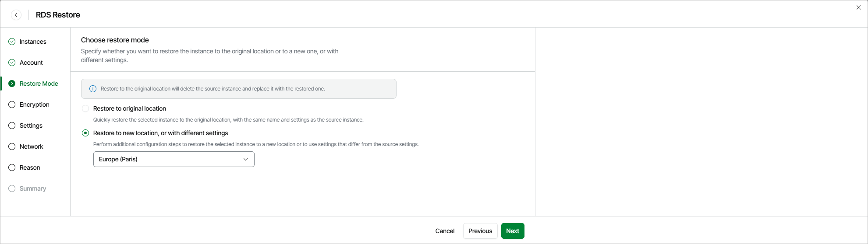Go to the Encryption wizard step
This screenshot has width=868, height=244.
(x=34, y=105)
